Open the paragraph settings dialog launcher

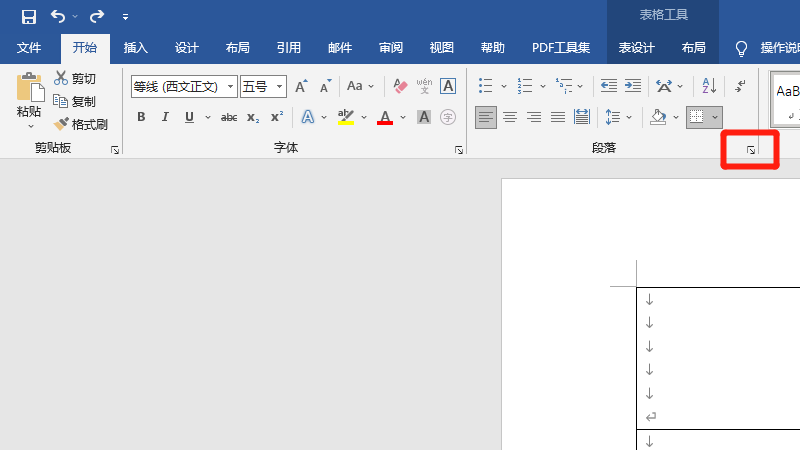tap(751, 149)
